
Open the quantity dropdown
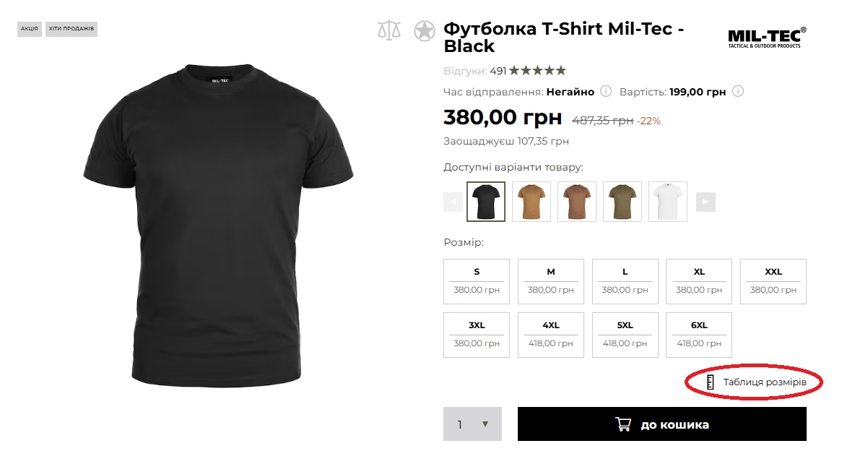(472, 424)
